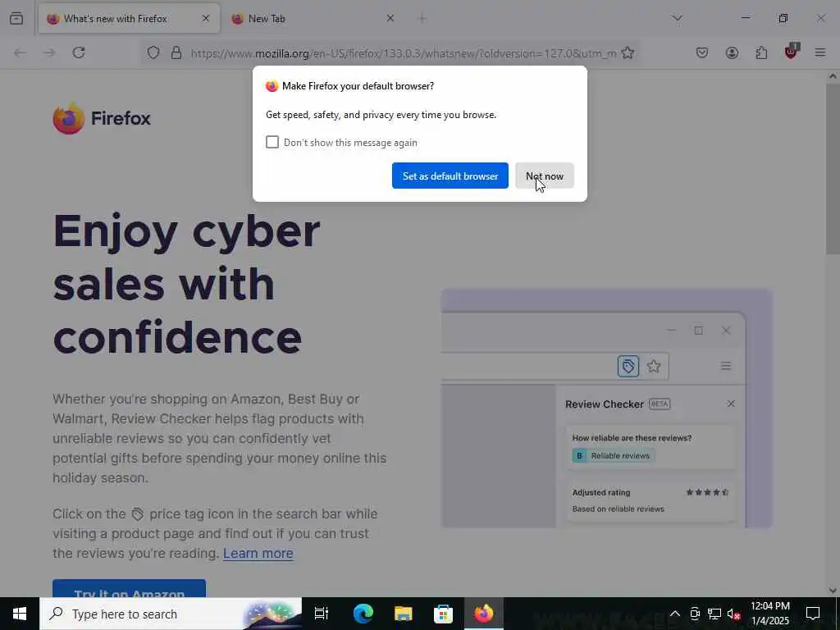
Task: Open Windows Start menu
Action: 20,614
